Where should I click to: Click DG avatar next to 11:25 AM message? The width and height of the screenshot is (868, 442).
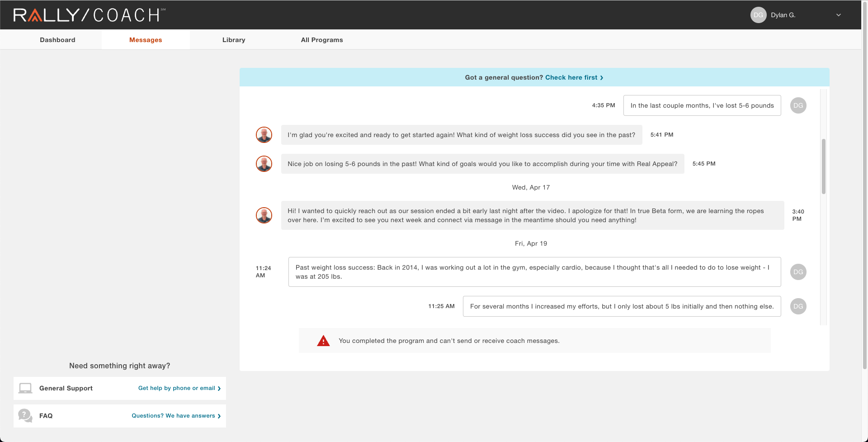(x=798, y=306)
